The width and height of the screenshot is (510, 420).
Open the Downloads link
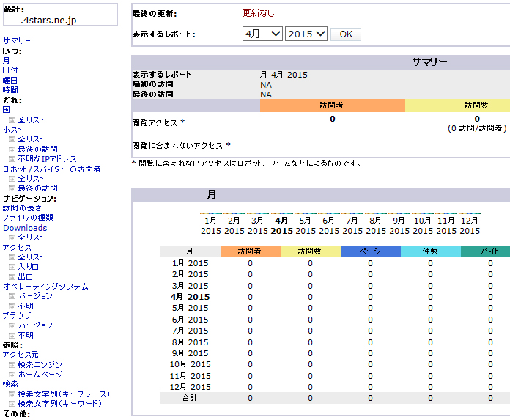coord(24,228)
